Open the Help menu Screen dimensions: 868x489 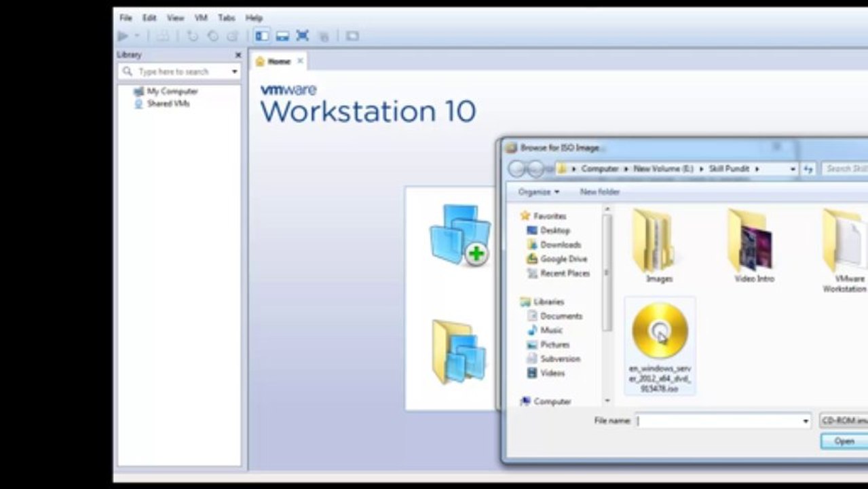[x=254, y=18]
